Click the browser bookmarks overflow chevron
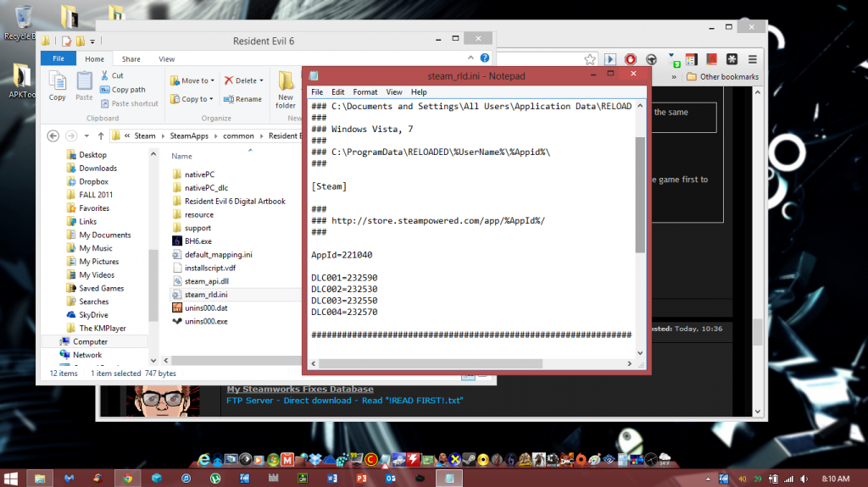This screenshot has height=487, width=868. click(674, 77)
